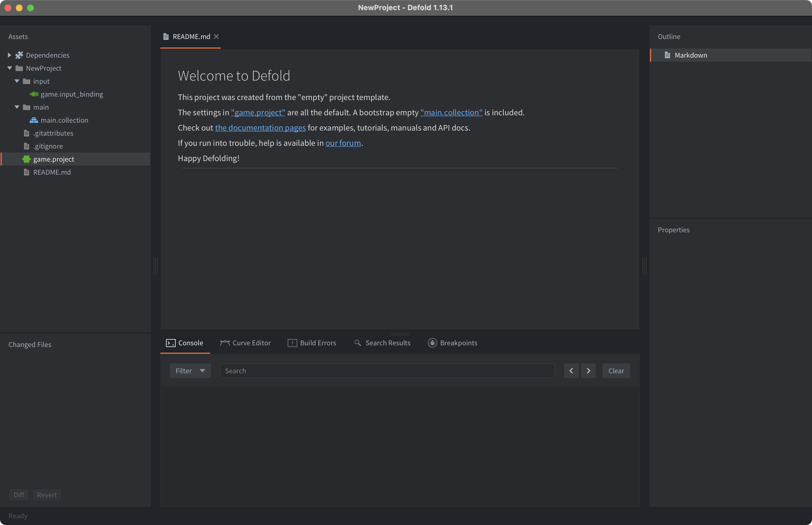Click the right panel resize handle
Screen dimensions: 812x525
[x=644, y=266]
